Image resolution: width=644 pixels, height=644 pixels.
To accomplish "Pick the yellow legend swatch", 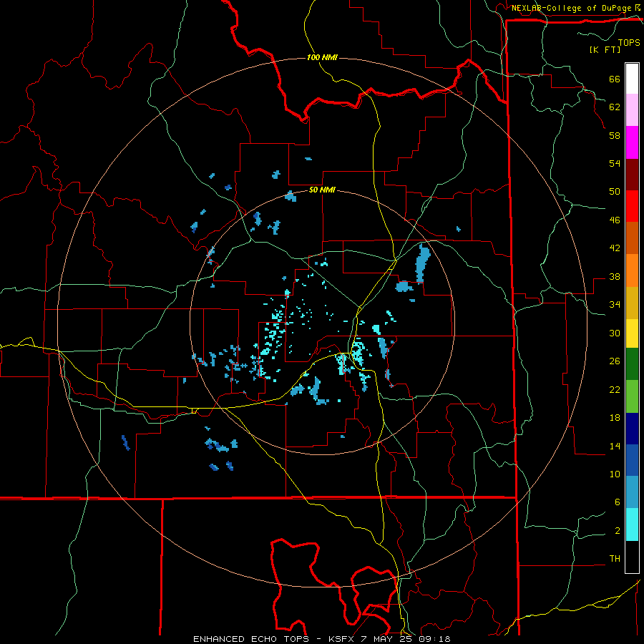I will [x=632, y=333].
